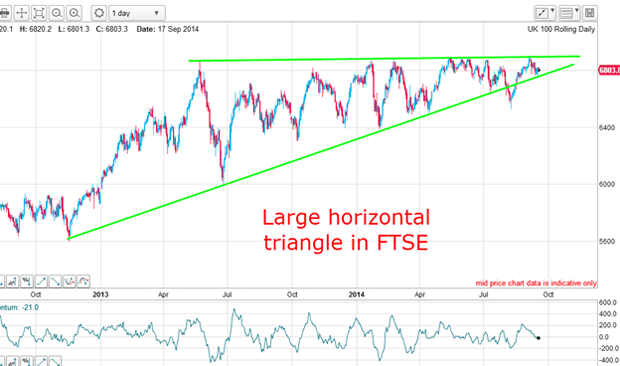Click the '2013' label on time axis

pos(100,294)
